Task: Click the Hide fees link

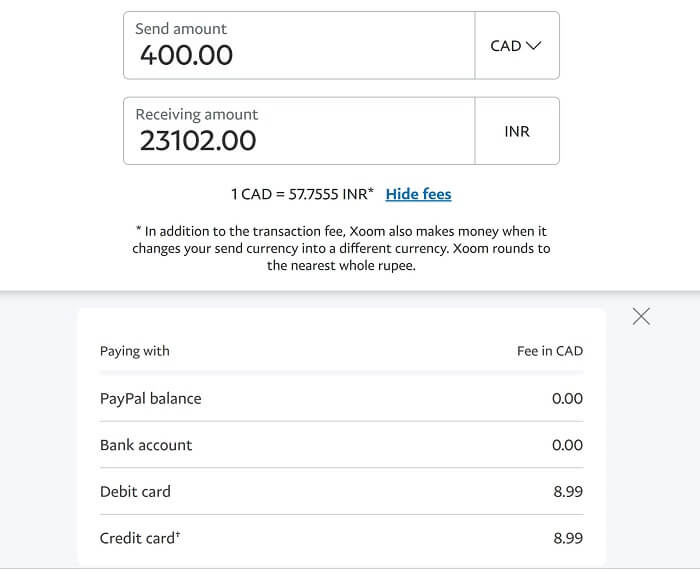Action: point(418,194)
